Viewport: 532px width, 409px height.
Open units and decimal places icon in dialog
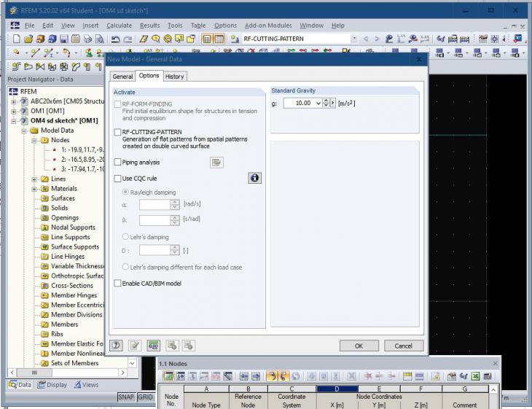153,346
